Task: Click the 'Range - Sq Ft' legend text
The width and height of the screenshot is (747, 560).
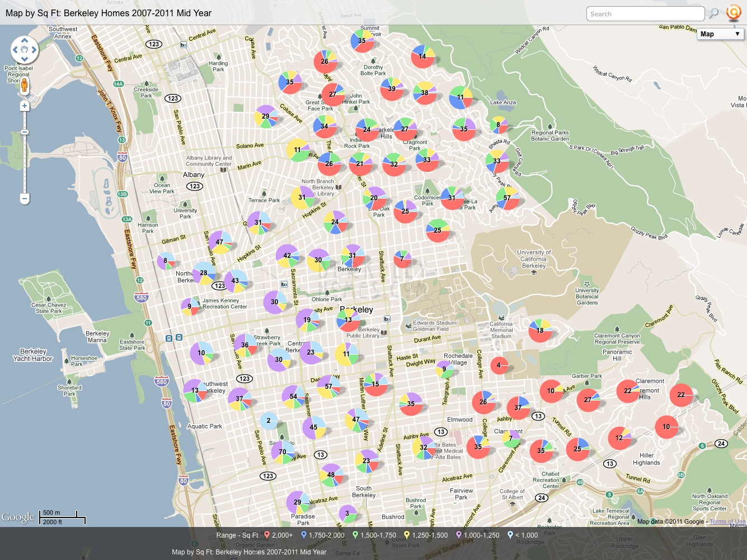Action: coord(237,535)
